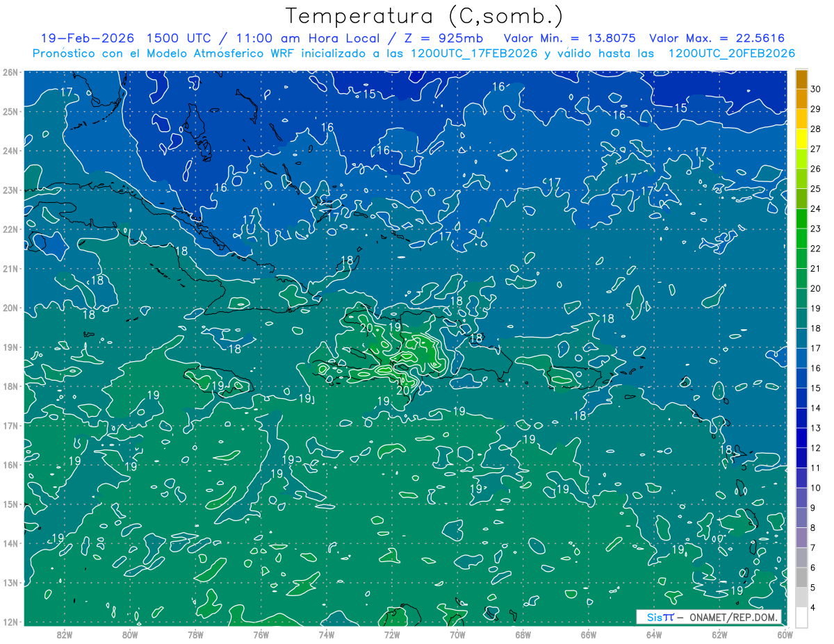Screen dimensions: 834x644
Task: Click the "1200UTC_20FEB2026" valid-until time
Action: click(x=732, y=53)
